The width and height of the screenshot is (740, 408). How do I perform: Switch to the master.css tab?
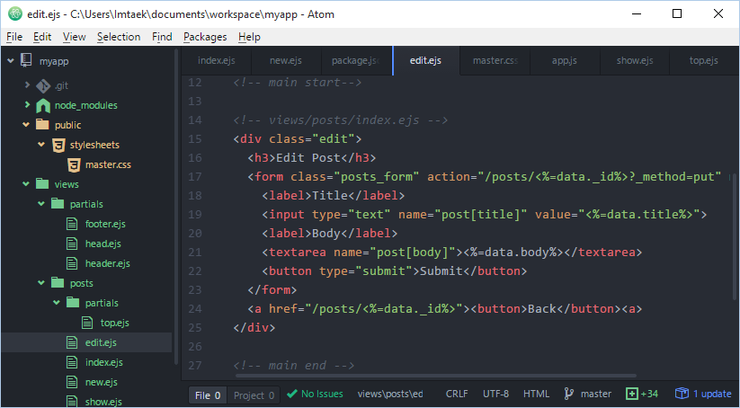coord(495,61)
